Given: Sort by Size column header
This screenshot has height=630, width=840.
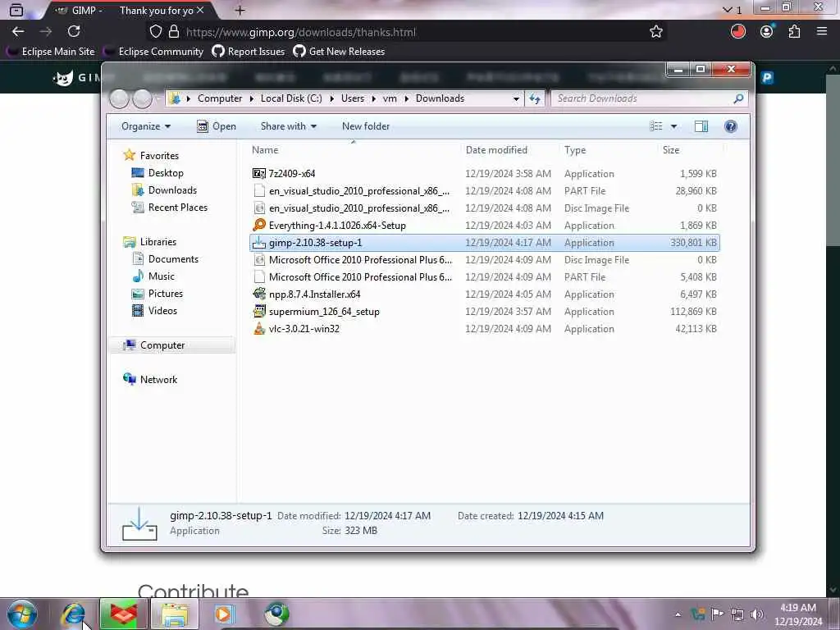Looking at the screenshot, I should click(690, 150).
